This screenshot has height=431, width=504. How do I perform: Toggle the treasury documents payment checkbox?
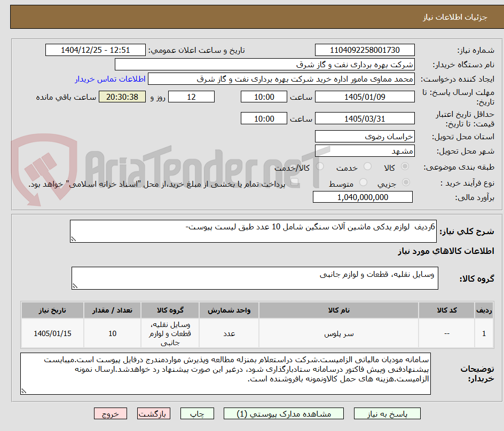(294, 183)
